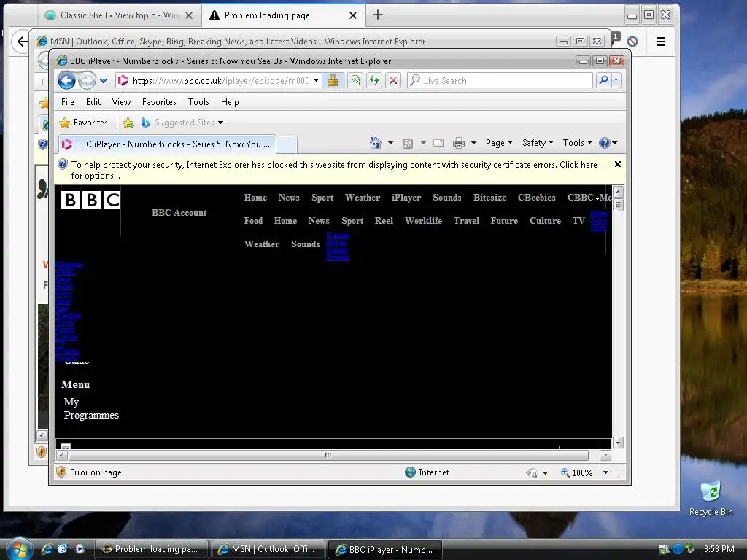The image size is (747, 560).
Task: Click the Search magnifier button
Action: pyautogui.click(x=603, y=80)
